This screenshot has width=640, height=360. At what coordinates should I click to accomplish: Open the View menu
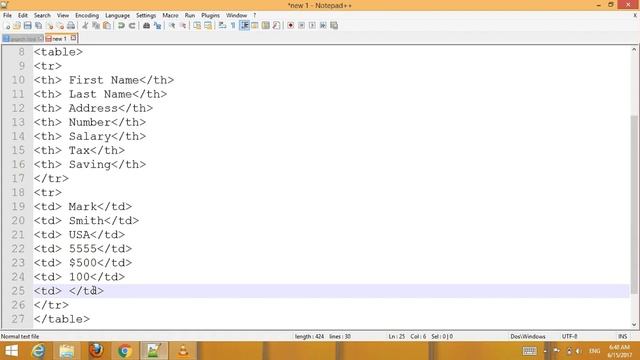(x=62, y=15)
